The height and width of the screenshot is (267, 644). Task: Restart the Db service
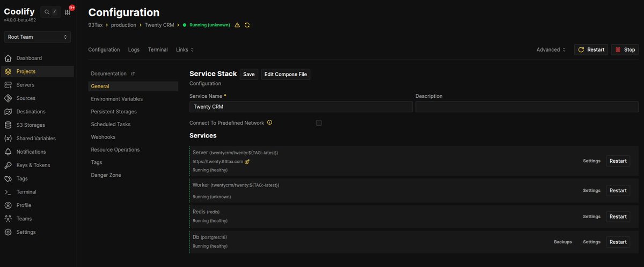click(618, 242)
